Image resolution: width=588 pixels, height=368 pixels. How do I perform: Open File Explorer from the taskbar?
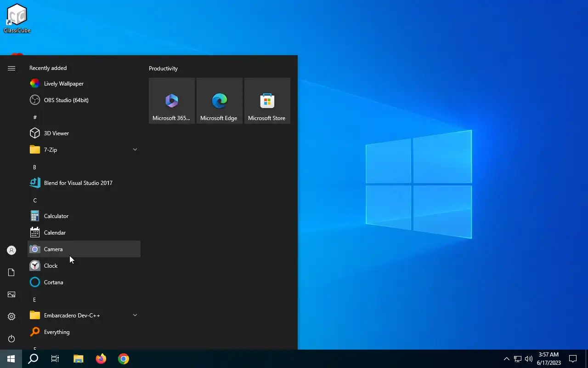79,359
